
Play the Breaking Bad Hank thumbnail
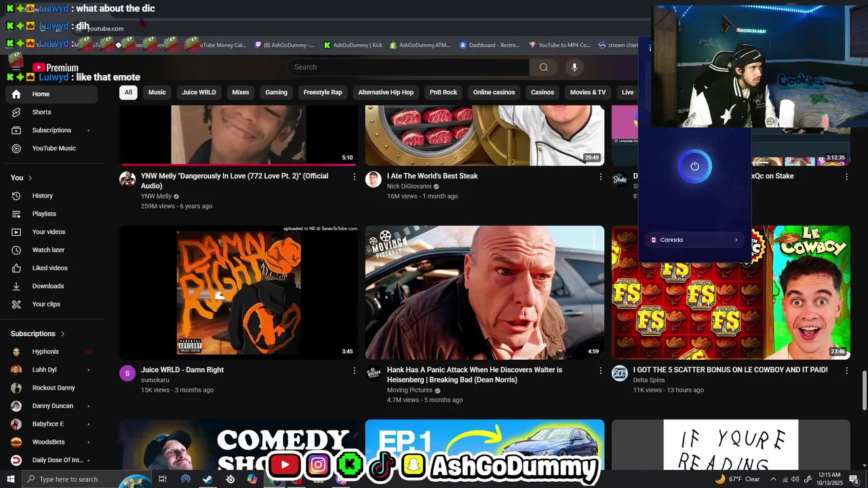[485, 292]
